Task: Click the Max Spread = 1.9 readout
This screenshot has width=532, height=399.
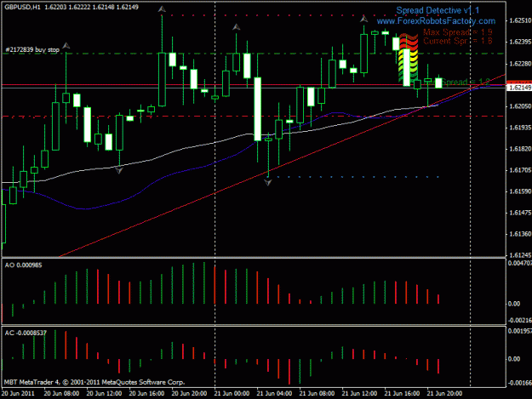Action: point(458,32)
